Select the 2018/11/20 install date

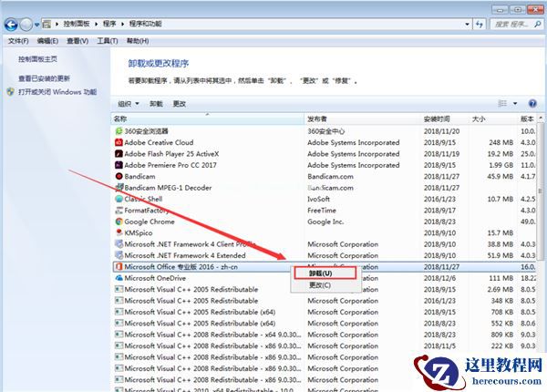click(x=441, y=131)
